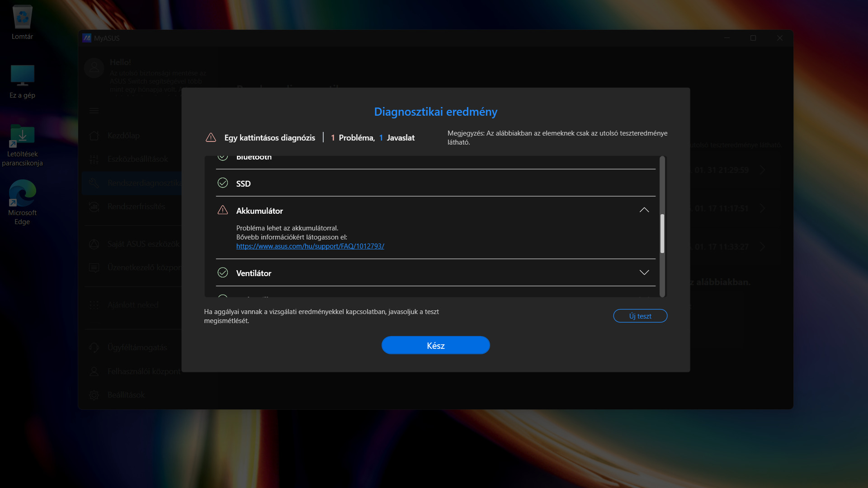
Task: Close the MyASUS window
Action: [x=779, y=38]
